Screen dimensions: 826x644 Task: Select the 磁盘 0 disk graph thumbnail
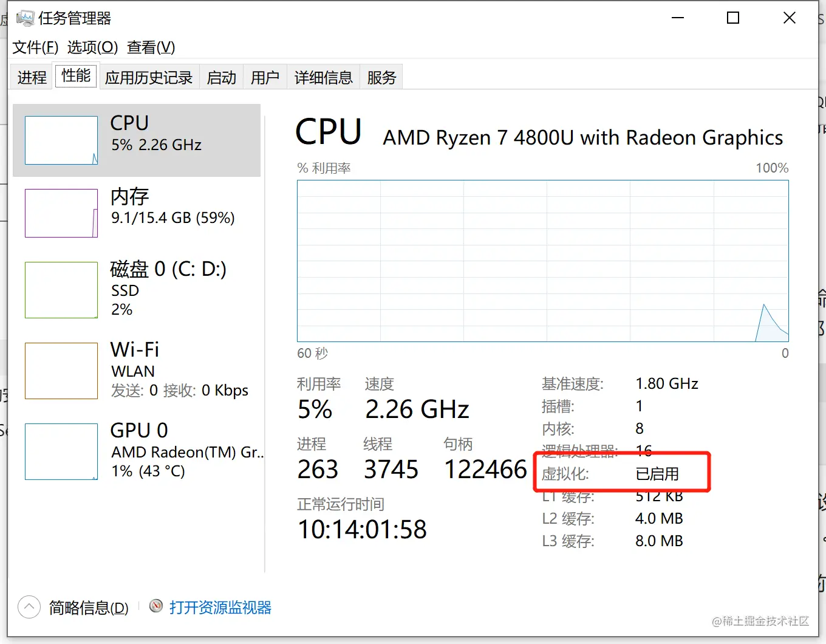point(61,290)
